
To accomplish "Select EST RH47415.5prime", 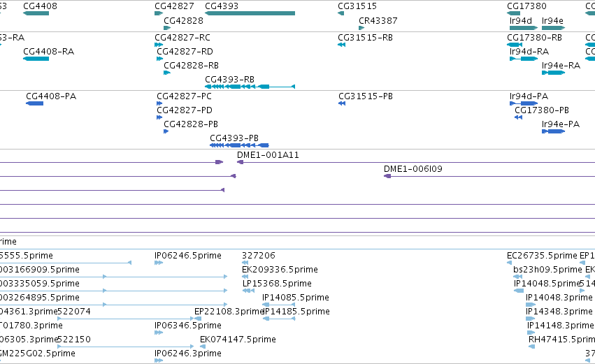I will point(561,340).
